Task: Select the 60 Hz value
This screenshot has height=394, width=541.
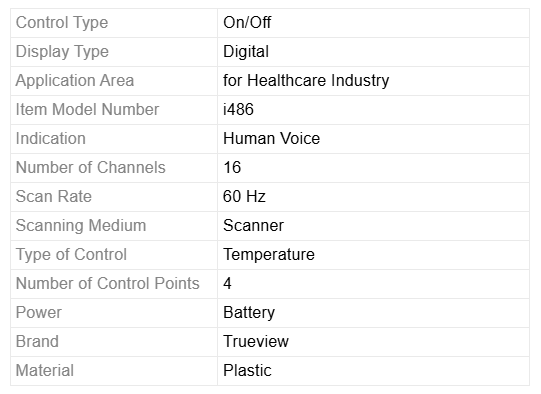Action: (244, 197)
